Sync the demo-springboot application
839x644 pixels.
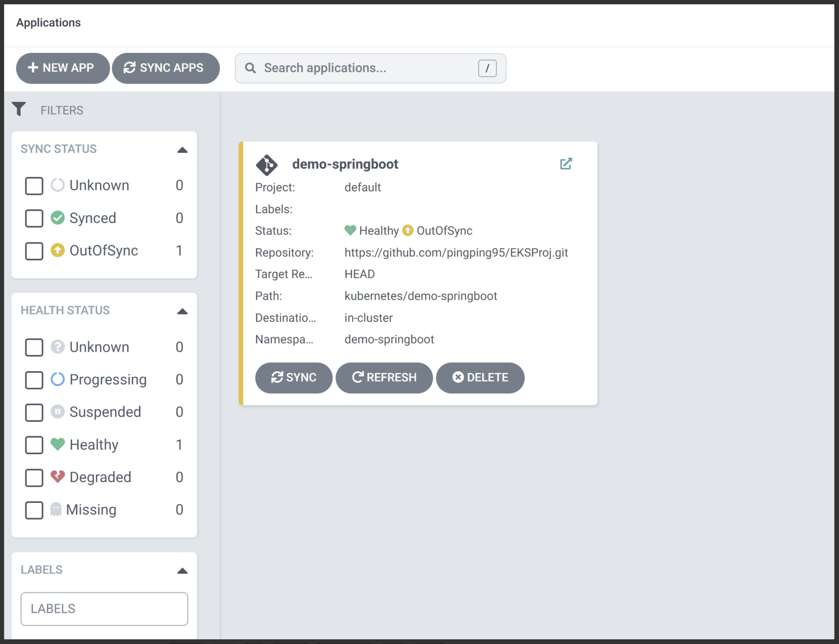294,377
